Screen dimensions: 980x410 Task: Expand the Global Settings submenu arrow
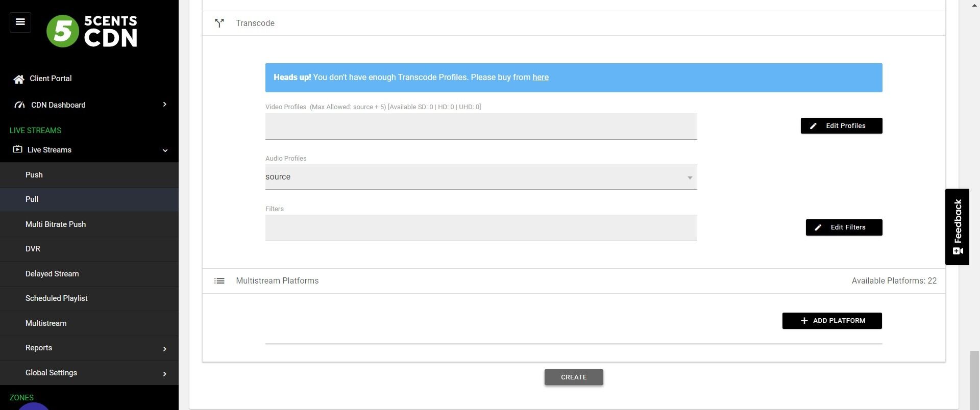coord(164,374)
